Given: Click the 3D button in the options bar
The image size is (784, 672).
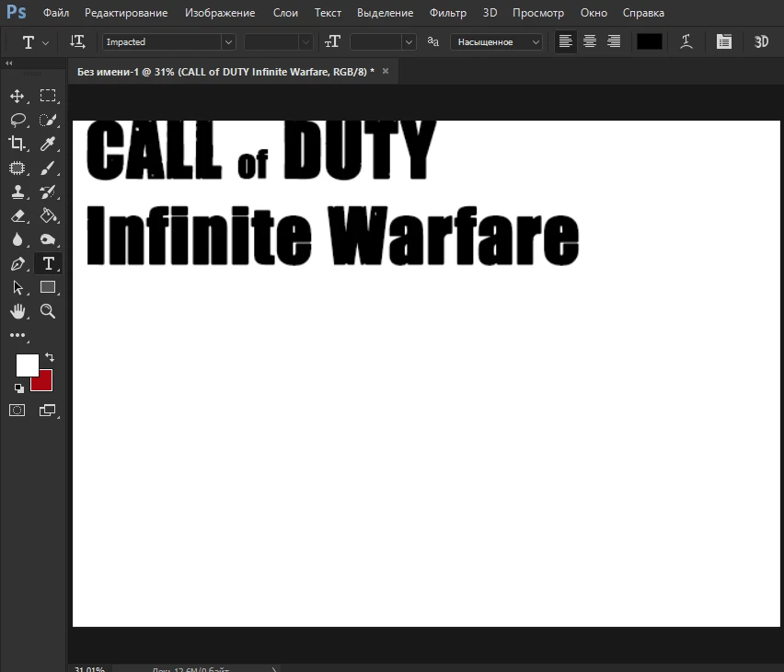Looking at the screenshot, I should point(761,41).
